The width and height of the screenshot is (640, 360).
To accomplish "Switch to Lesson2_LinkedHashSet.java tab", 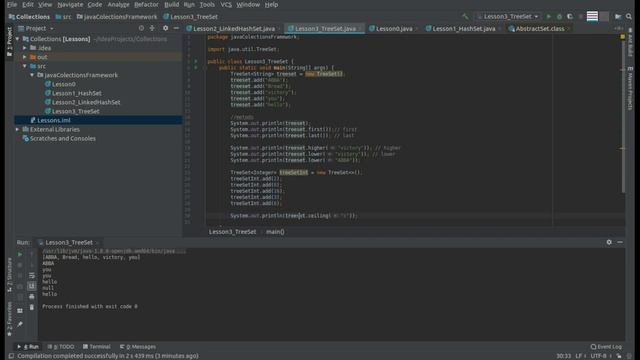I will click(234, 29).
